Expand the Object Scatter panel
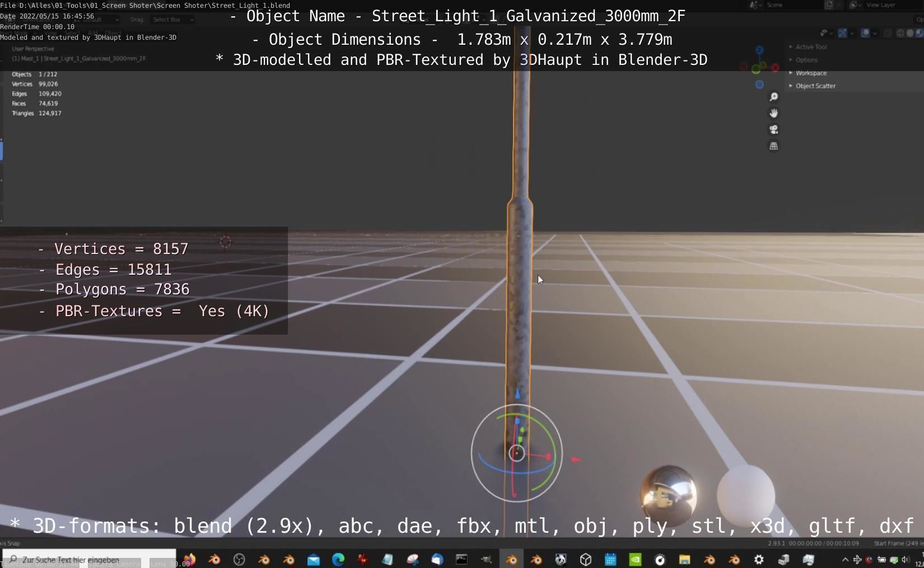This screenshot has width=924, height=568. click(x=815, y=86)
